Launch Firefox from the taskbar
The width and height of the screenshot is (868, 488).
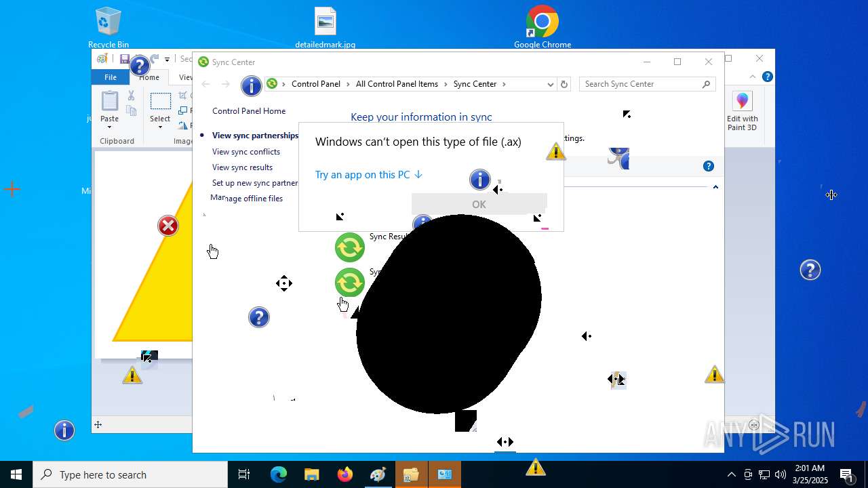[x=344, y=474]
